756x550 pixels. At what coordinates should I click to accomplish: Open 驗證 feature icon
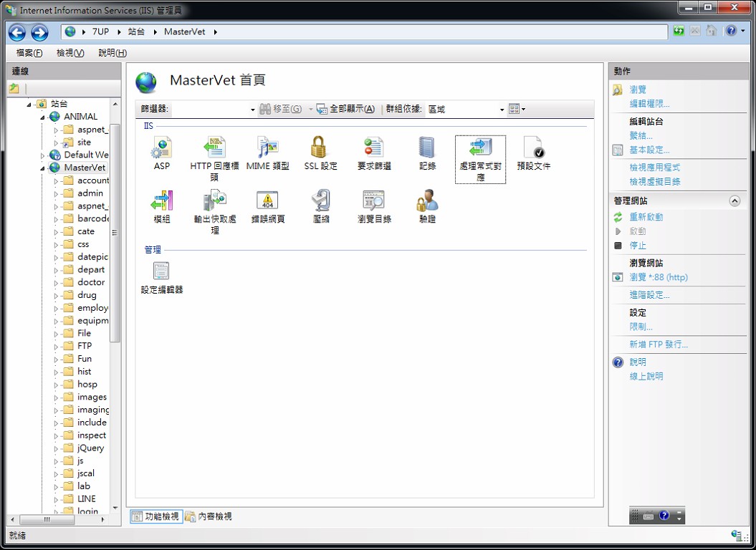click(427, 206)
